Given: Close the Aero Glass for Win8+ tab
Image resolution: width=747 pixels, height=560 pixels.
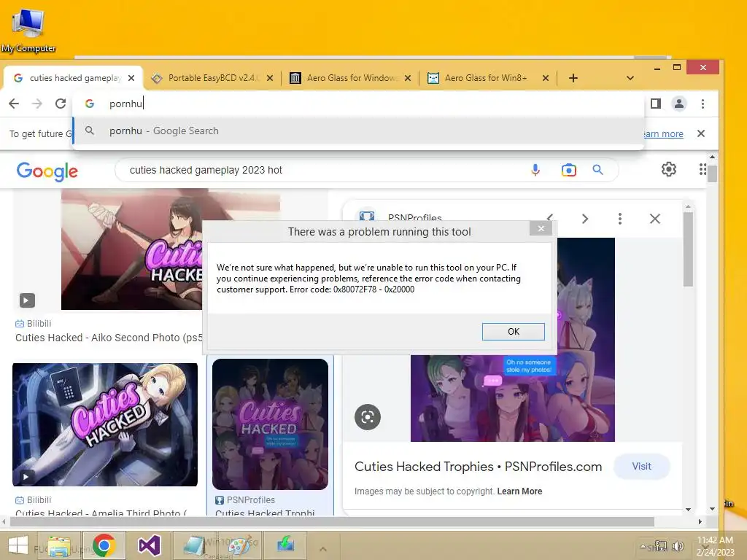Looking at the screenshot, I should click(x=546, y=78).
